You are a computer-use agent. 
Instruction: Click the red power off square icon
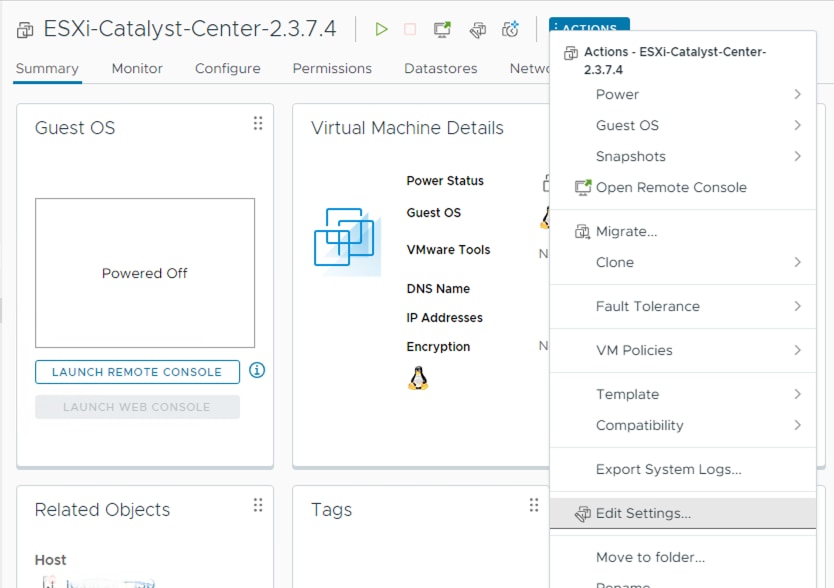tap(410, 29)
